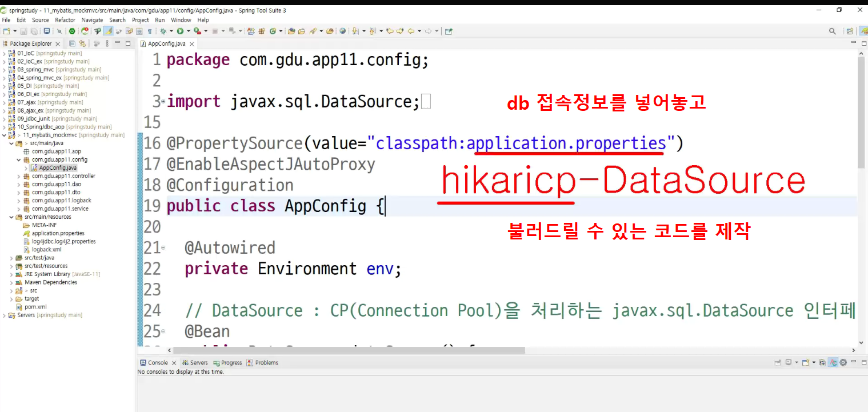Expand the 01_IoC project
The image size is (868, 412).
pos(4,53)
